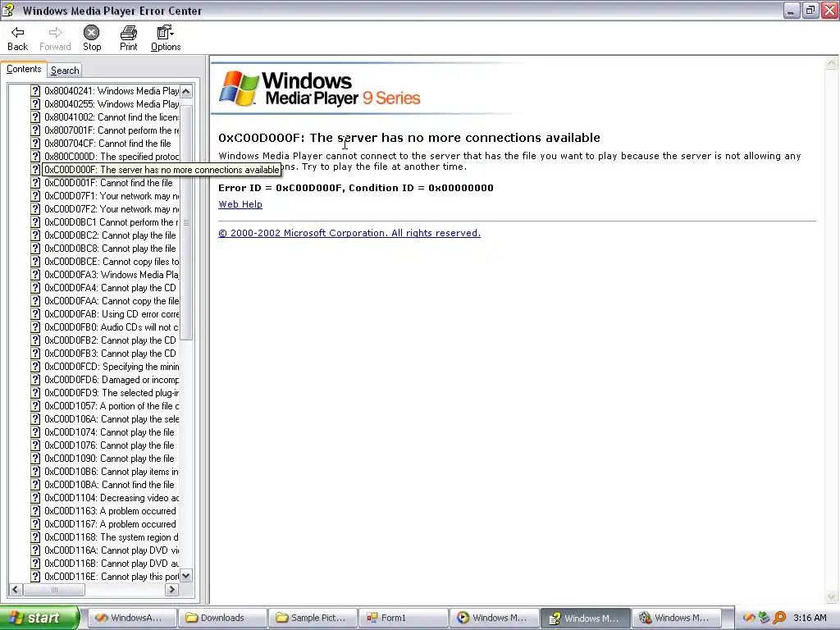
Task: Click contents list scroll up arrow
Action: point(186,92)
